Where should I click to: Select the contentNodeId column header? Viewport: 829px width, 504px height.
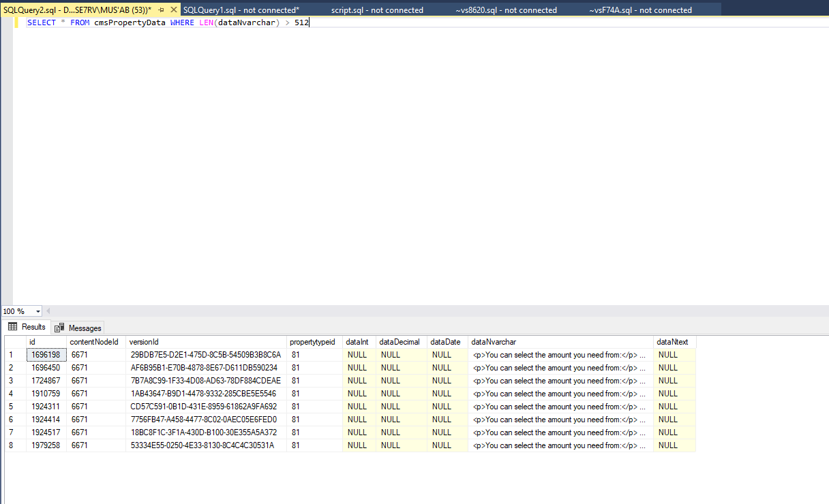[96, 342]
